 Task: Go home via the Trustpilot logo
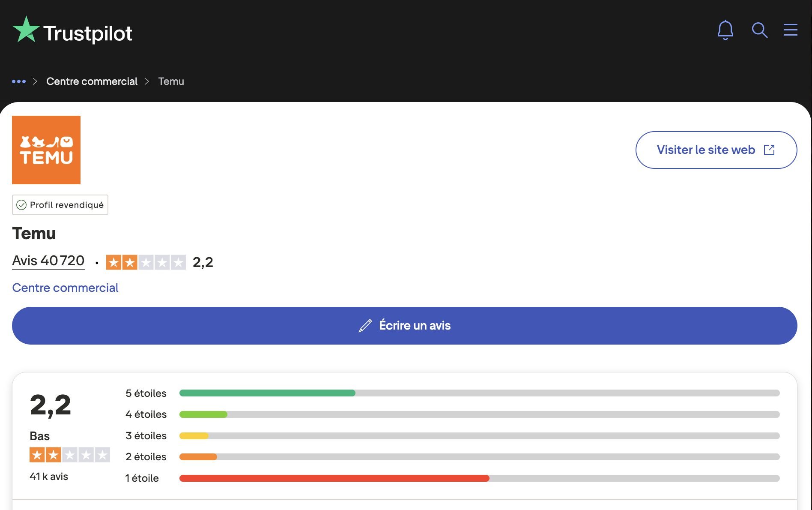[x=72, y=30]
